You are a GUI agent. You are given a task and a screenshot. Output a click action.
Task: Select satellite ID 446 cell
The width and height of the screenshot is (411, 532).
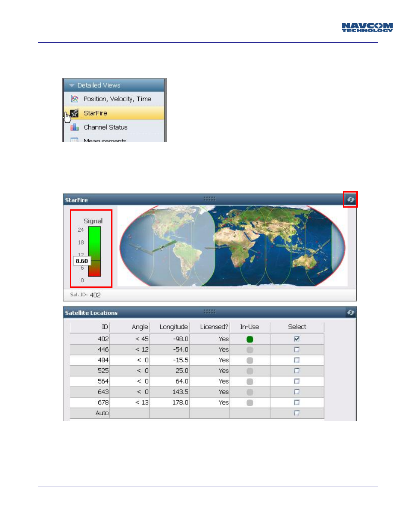tap(90, 350)
